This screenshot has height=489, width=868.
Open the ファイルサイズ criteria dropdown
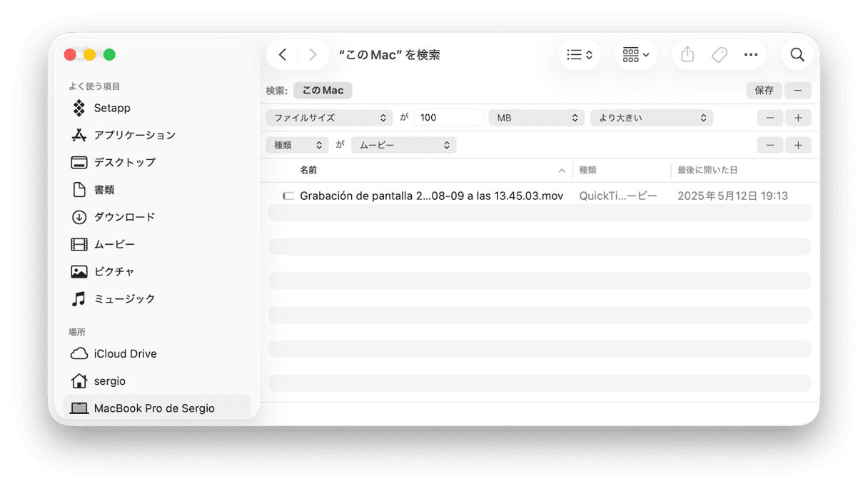coord(328,117)
